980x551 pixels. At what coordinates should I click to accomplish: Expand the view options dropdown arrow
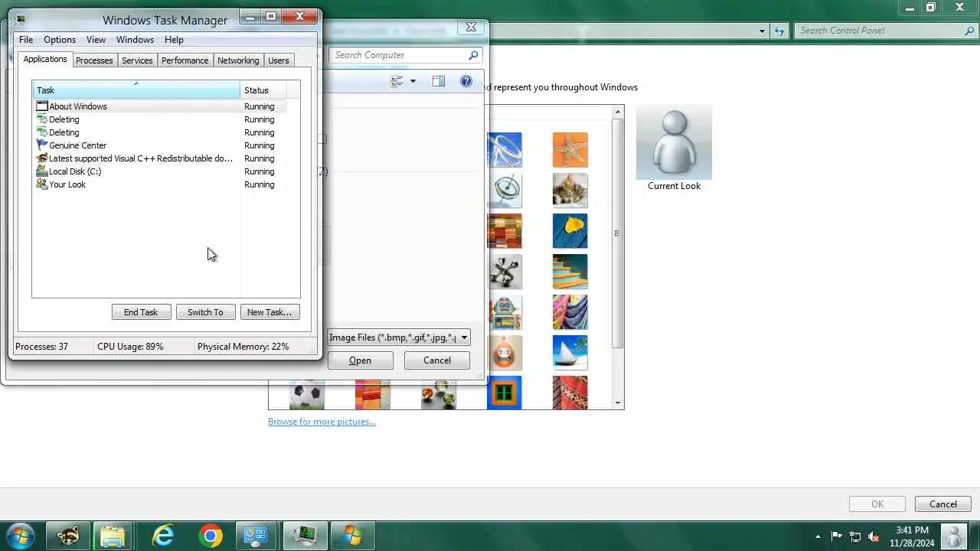413,81
